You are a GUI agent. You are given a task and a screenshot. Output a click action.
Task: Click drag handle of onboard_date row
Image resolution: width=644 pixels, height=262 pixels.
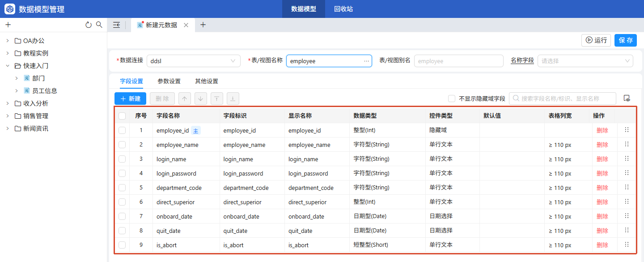tap(627, 216)
